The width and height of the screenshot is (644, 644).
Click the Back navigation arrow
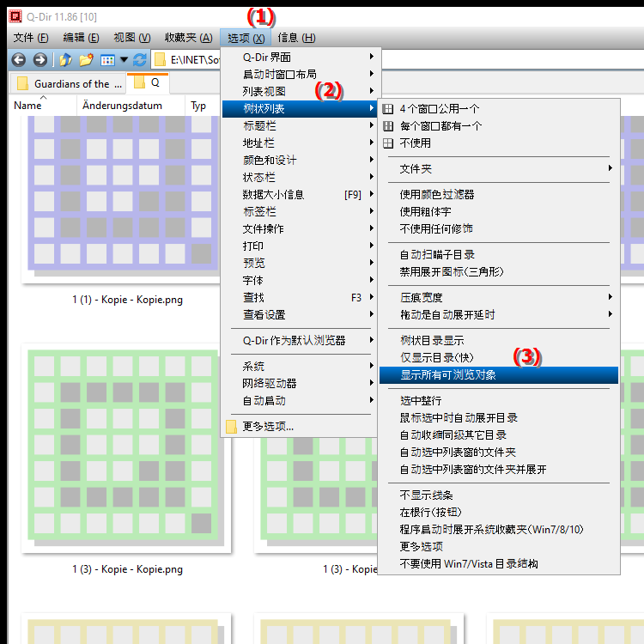19,60
